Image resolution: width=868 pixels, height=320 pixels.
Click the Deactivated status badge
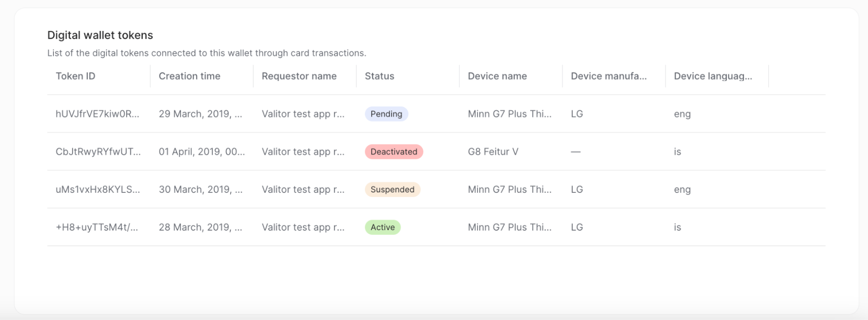[x=393, y=152]
